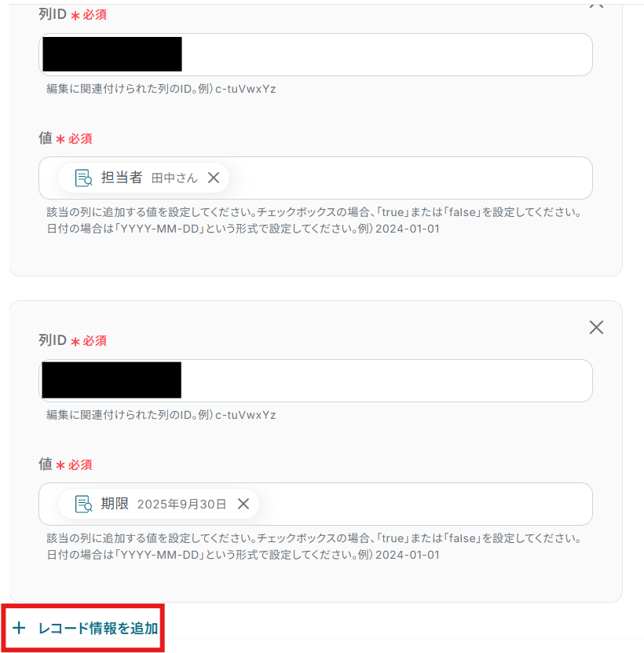
Task: Click the plus icon beside レコード情報を追加
Action: [x=19, y=628]
